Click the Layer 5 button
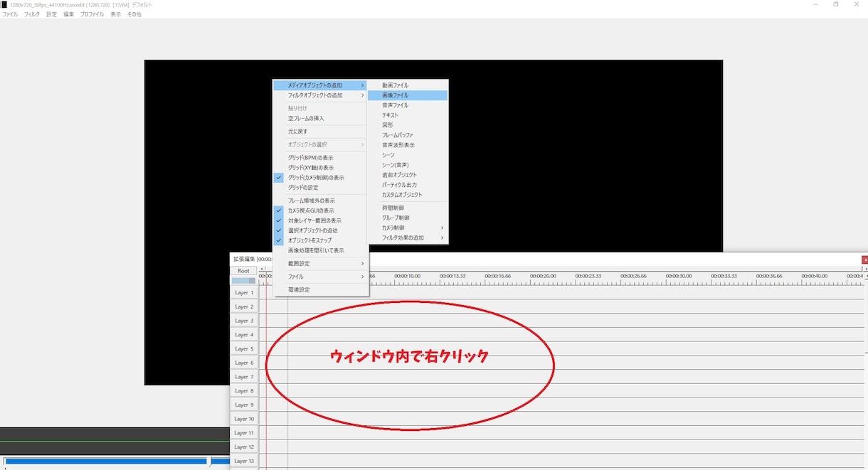 244,348
